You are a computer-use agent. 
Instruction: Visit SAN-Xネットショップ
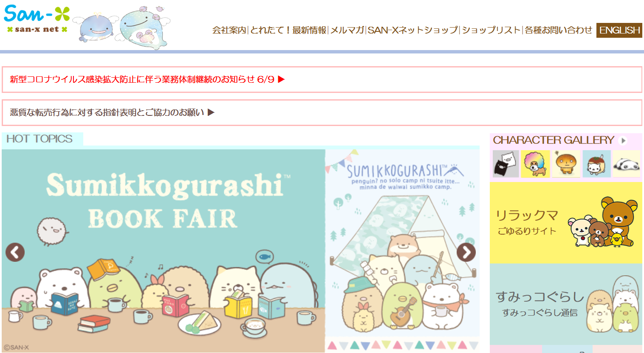pos(413,30)
